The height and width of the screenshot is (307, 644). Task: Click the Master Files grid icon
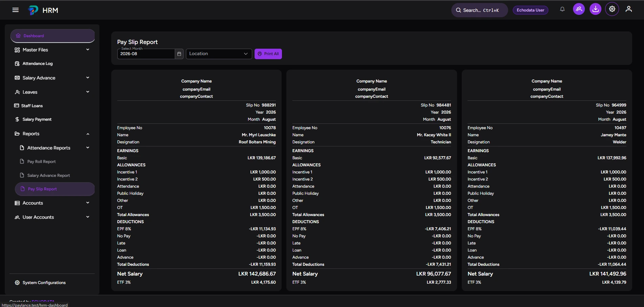point(17,50)
